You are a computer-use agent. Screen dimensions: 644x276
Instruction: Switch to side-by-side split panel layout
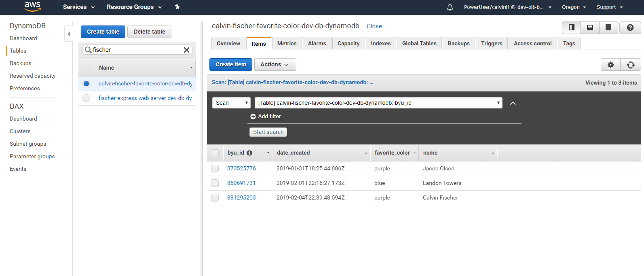coord(572,28)
